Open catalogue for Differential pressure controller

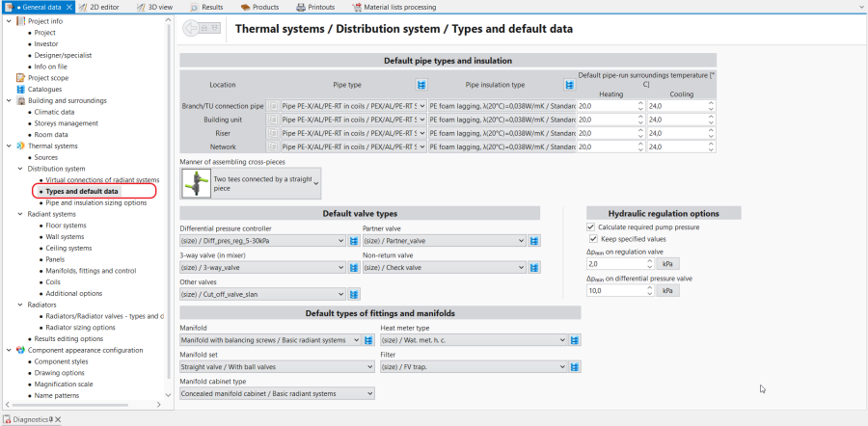click(354, 241)
